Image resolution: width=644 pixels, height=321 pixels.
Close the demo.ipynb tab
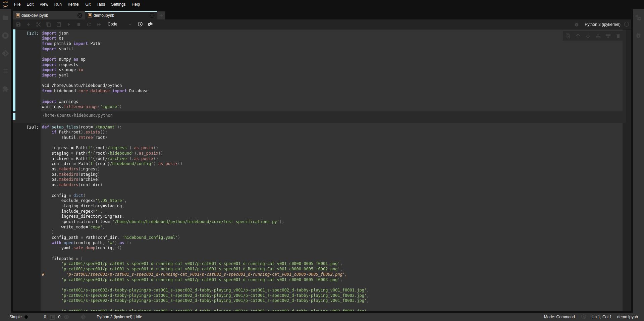(x=152, y=15)
